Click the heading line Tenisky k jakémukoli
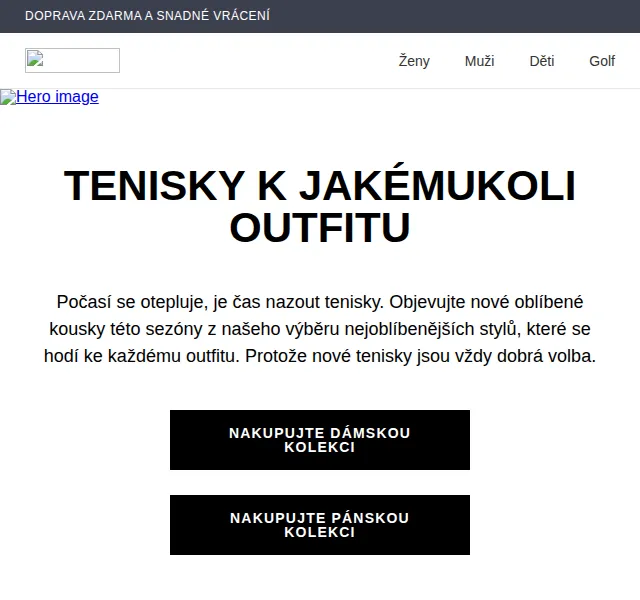 (320, 184)
